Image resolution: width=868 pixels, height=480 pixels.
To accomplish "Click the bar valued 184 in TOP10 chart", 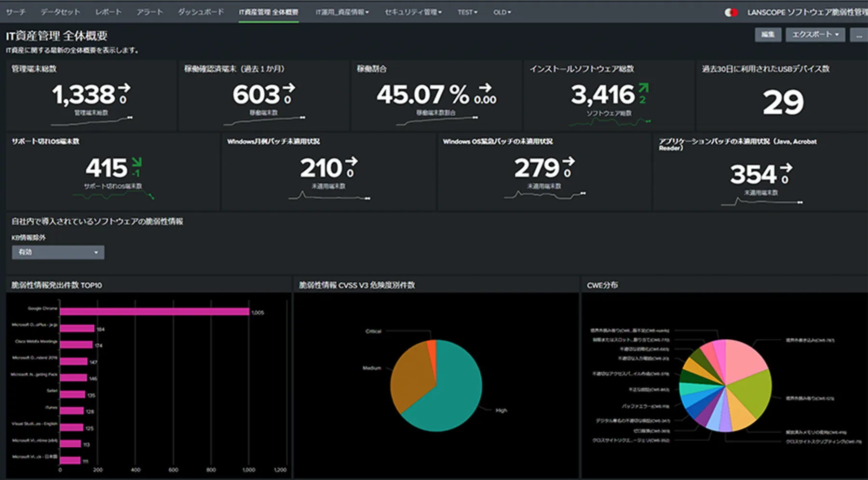I will (x=77, y=328).
